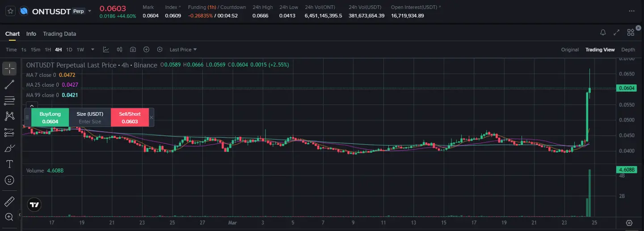
Task: Select the Original chart view
Action: (x=570, y=50)
